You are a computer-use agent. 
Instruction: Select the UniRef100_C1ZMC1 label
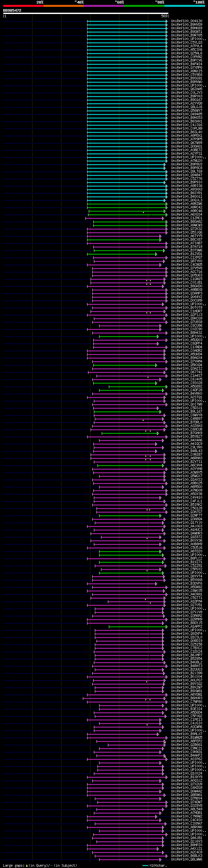[187, 218]
